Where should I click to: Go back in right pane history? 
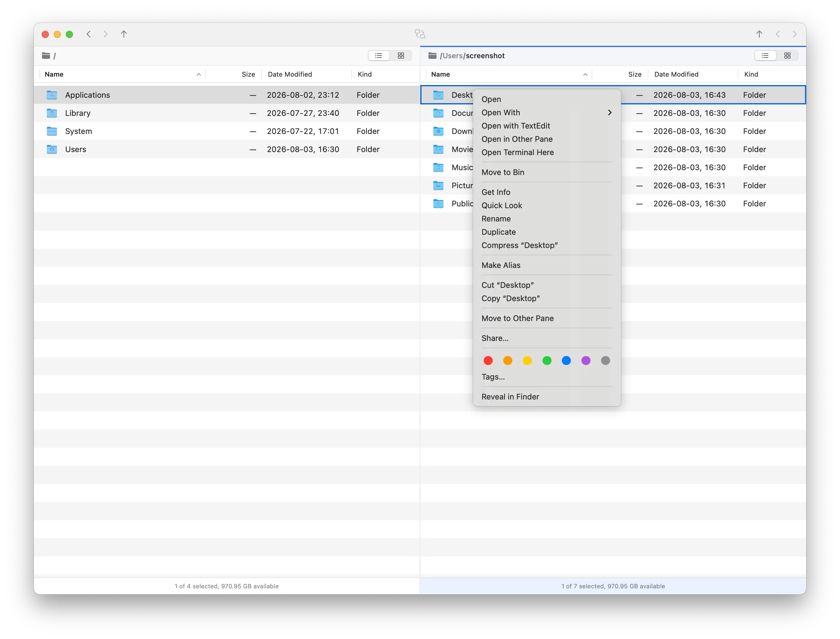click(777, 34)
